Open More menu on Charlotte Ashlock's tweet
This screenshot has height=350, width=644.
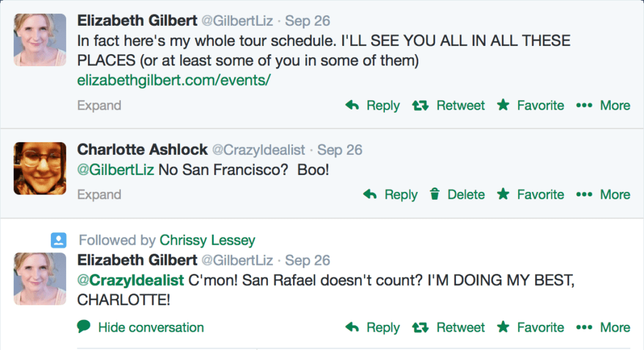point(603,195)
